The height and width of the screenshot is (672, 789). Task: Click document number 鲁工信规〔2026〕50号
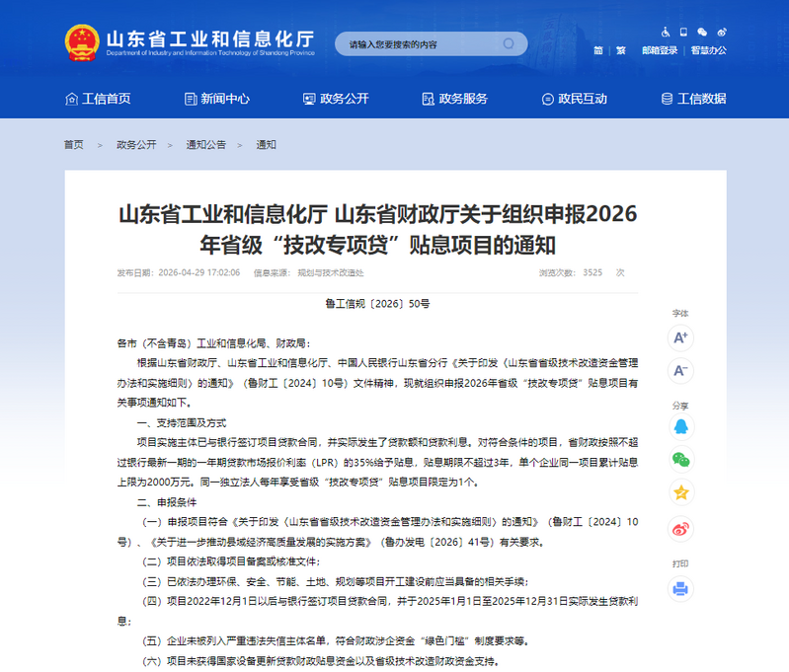(x=377, y=304)
